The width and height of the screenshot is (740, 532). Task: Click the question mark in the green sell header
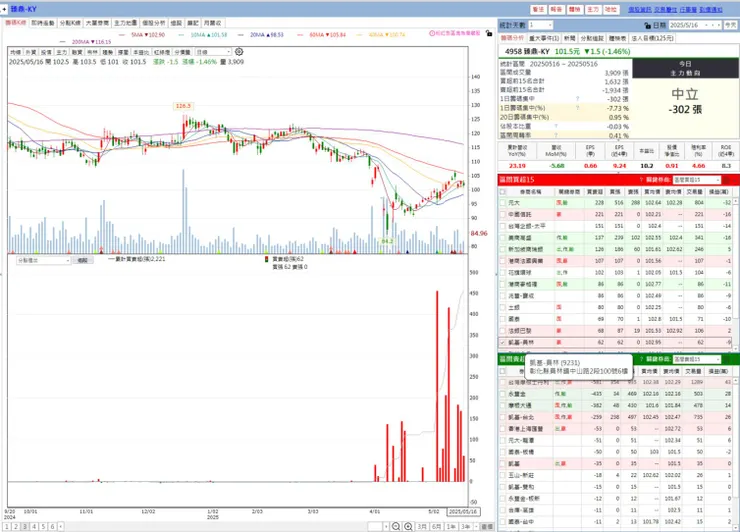[641, 359]
